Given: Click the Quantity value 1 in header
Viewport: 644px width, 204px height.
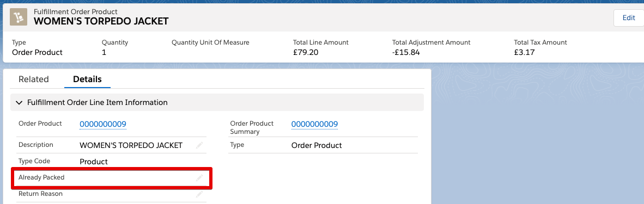Looking at the screenshot, I should coord(104,53).
